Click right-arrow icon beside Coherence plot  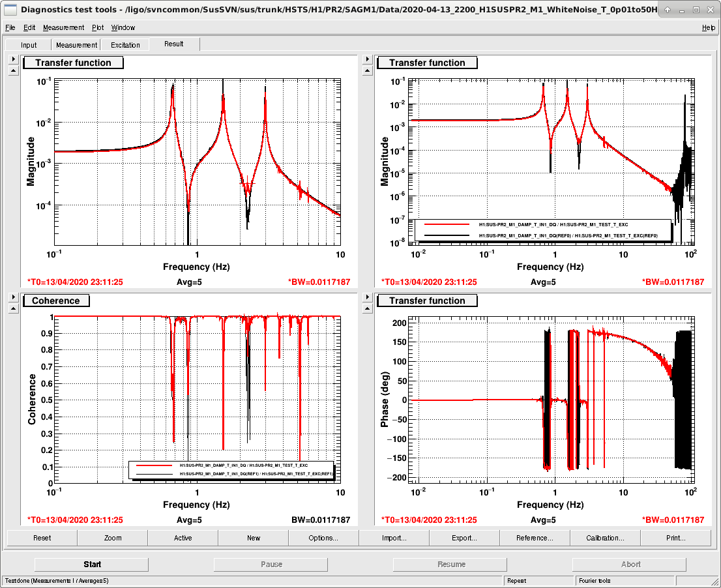point(13,297)
